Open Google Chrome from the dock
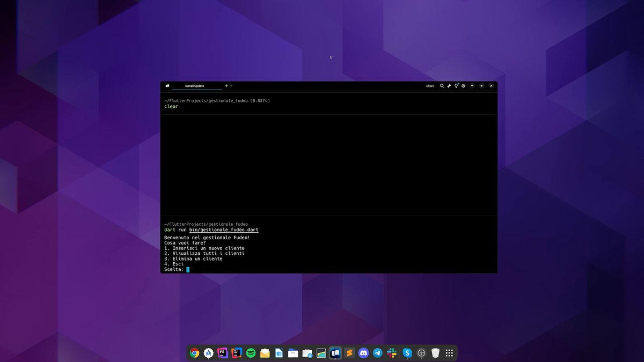Image resolution: width=644 pixels, height=362 pixels. 195,353
